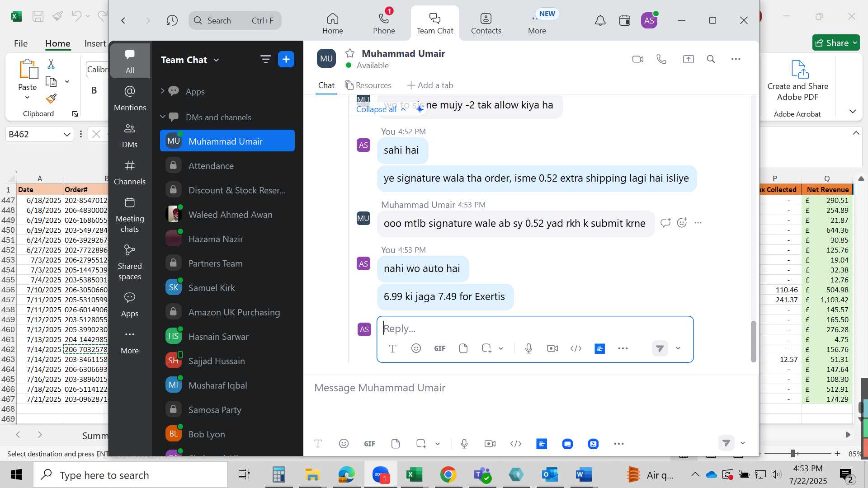Viewport: 868px width, 488px height.
Task: Add reaction to Umair's 0.52 message
Action: tap(682, 223)
